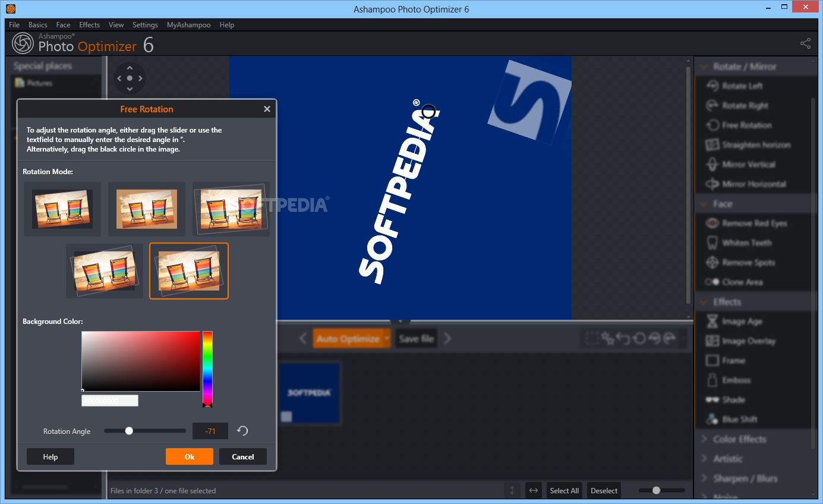Screen dimensions: 823x504
Task: Click the Auto Optimize button
Action: [x=348, y=338]
